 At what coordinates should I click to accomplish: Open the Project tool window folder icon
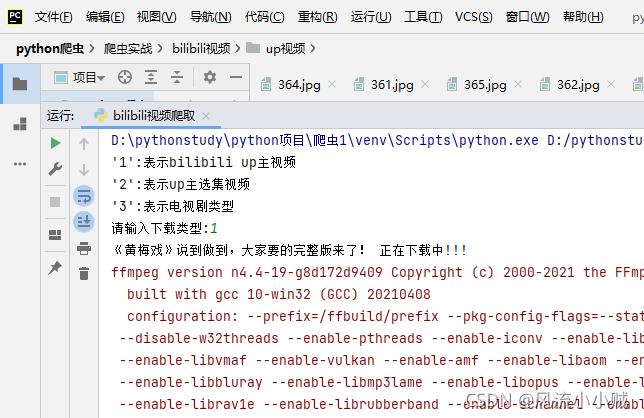pyautogui.click(x=20, y=84)
